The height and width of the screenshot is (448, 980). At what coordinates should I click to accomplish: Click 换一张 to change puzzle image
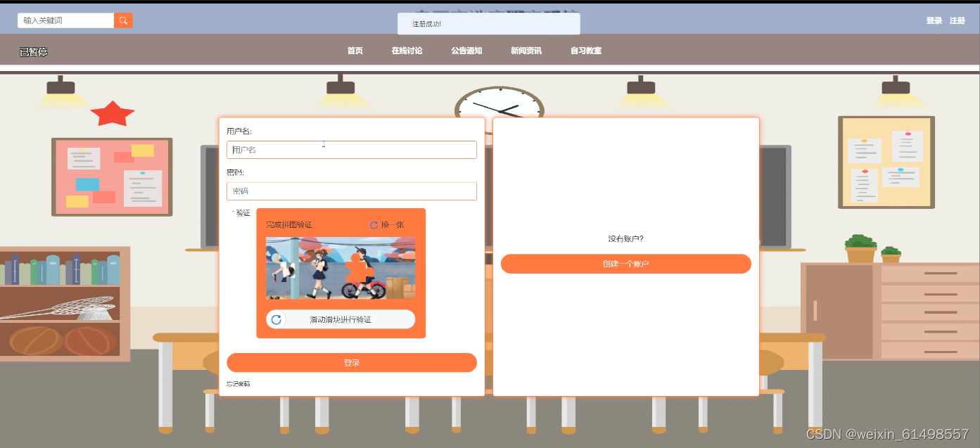click(x=393, y=225)
